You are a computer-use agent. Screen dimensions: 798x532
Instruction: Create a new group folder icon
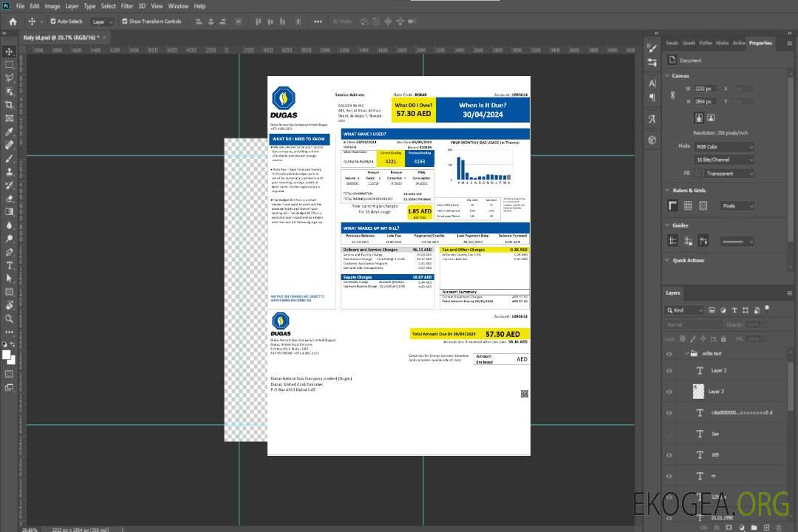click(754, 528)
